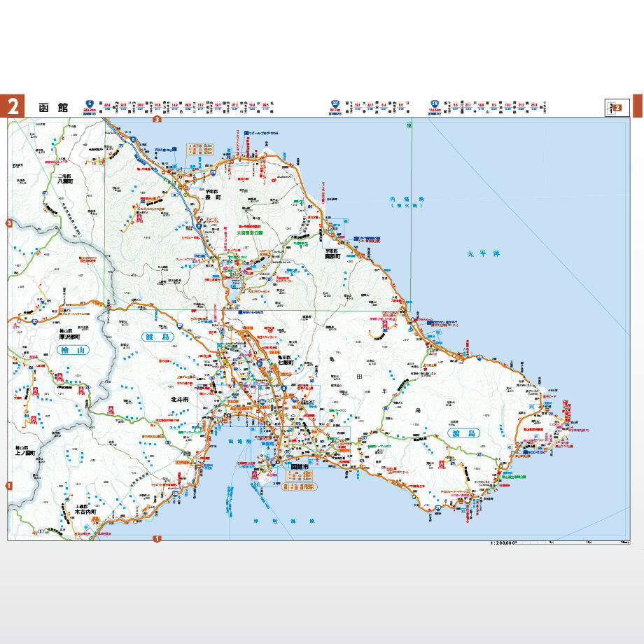644x644 pixels.
Task: Click the Route 5 shield near 森町
Action: click(x=199, y=226)
